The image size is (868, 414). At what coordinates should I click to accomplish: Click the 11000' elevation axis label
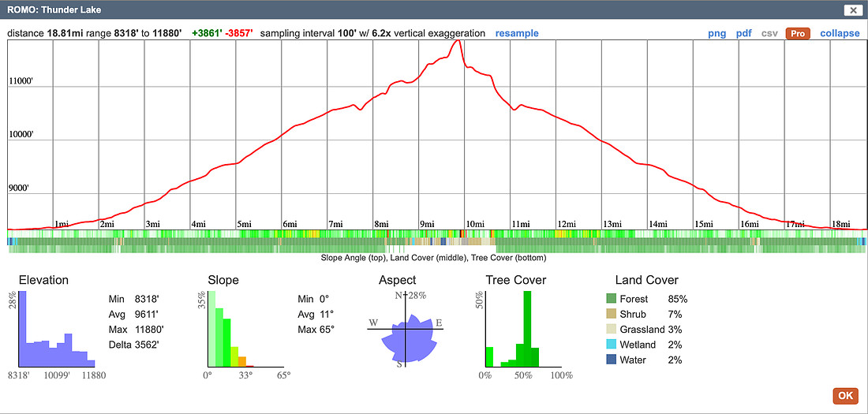pos(21,80)
